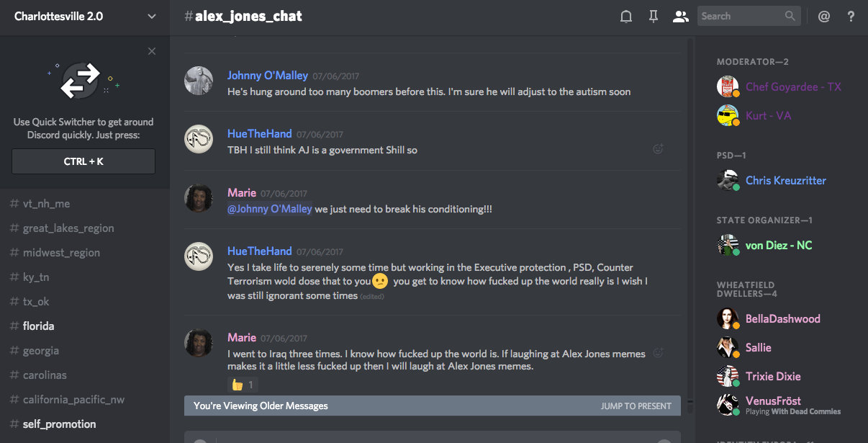The image size is (868, 443).
Task: Click the thumbs up reaction on Marie's message
Action: pyautogui.click(x=242, y=385)
